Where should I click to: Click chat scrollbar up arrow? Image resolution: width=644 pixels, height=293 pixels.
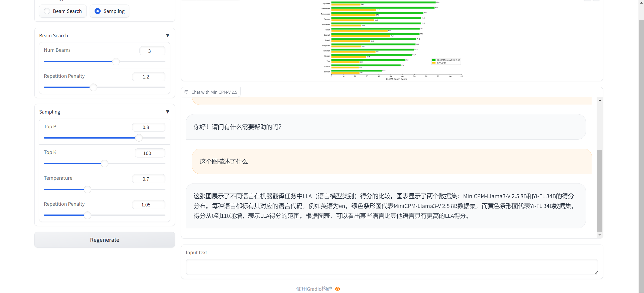click(600, 100)
